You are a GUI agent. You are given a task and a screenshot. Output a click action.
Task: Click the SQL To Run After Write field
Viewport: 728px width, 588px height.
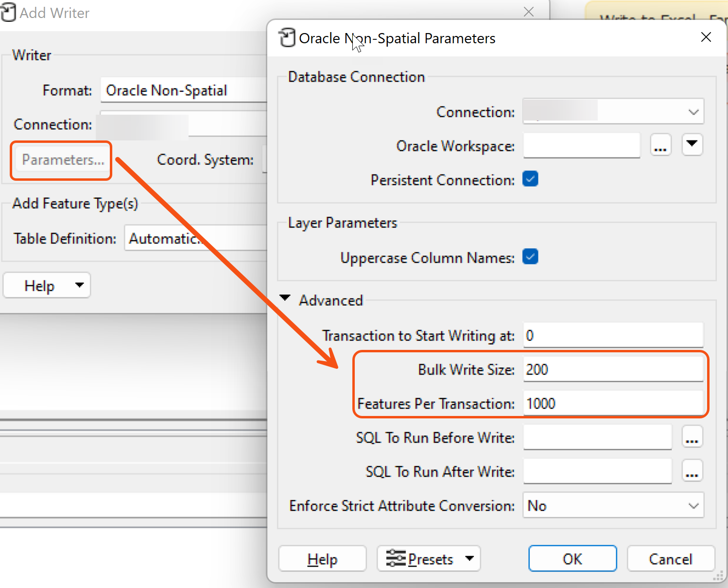click(x=597, y=471)
